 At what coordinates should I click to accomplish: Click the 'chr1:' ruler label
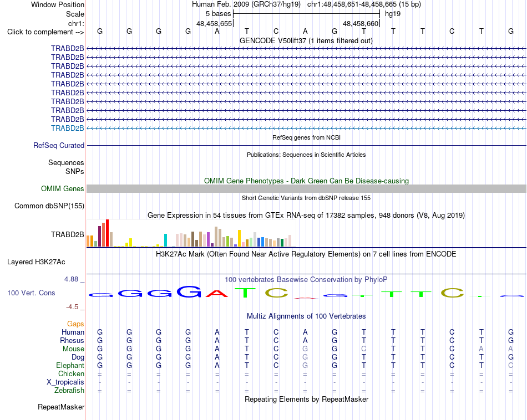pyautogui.click(x=76, y=23)
